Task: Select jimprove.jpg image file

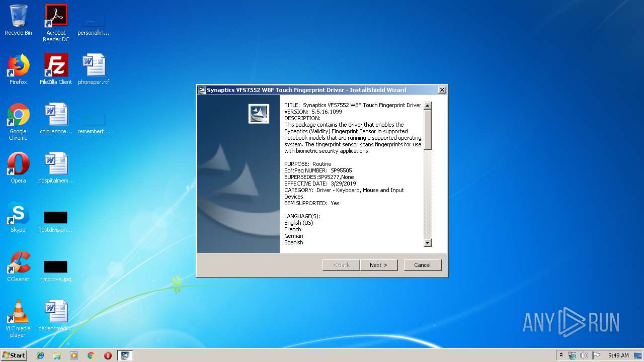Action: click(x=56, y=270)
